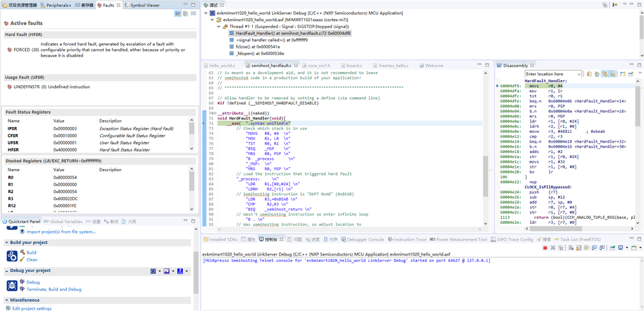Collapse the evkmimxrt1020 LinkServer Debug launch node
Screen dimensions: 644x311
click(206, 13)
